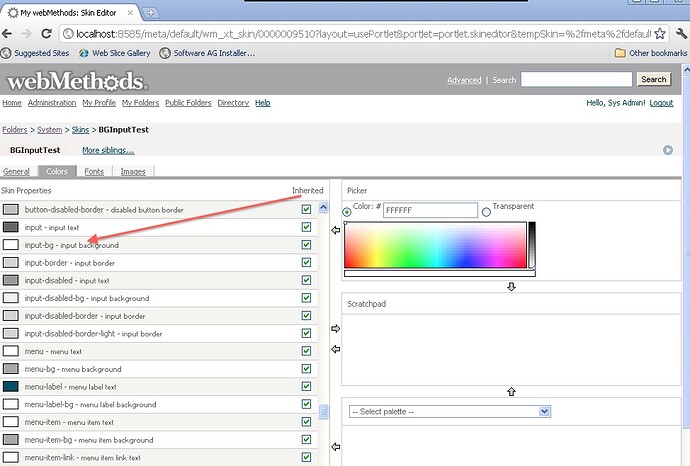This screenshot has width=690, height=466.
Task: Uncheck Inherited for menu-item-link
Action: (307, 457)
